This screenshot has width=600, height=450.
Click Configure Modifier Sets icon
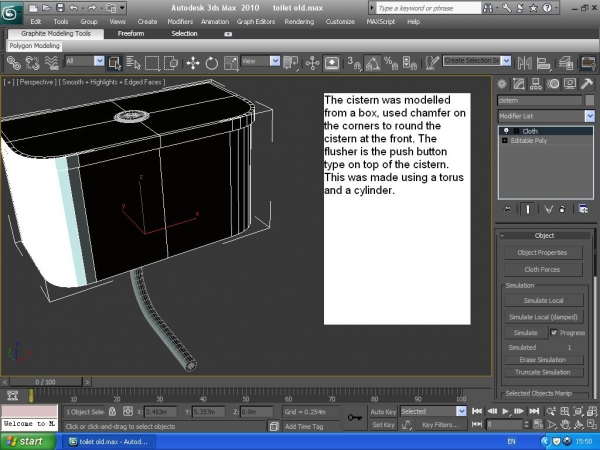pyautogui.click(x=583, y=209)
